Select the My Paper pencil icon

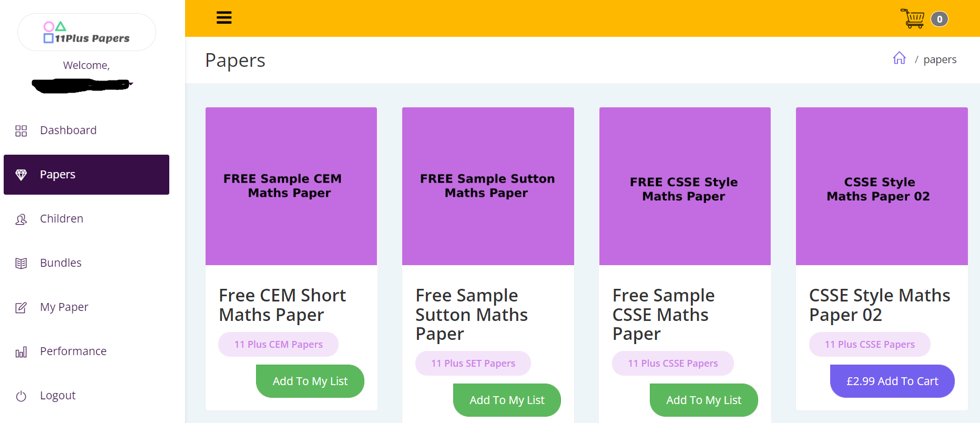(21, 307)
